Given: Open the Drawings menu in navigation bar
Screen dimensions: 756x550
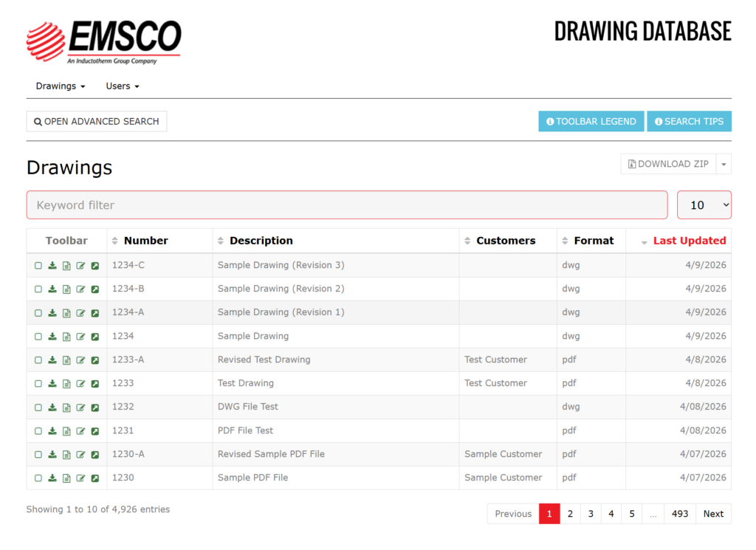Looking at the screenshot, I should [61, 86].
